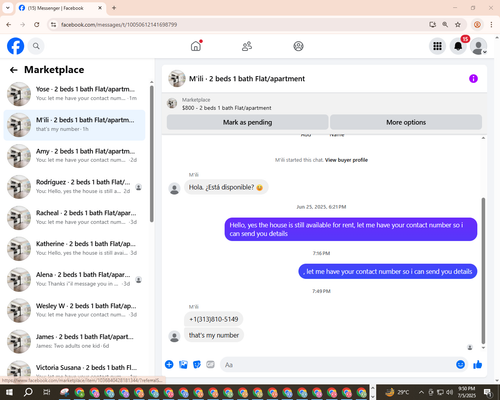Open Yose conversation
This screenshot has width=500, height=400.
74,94
